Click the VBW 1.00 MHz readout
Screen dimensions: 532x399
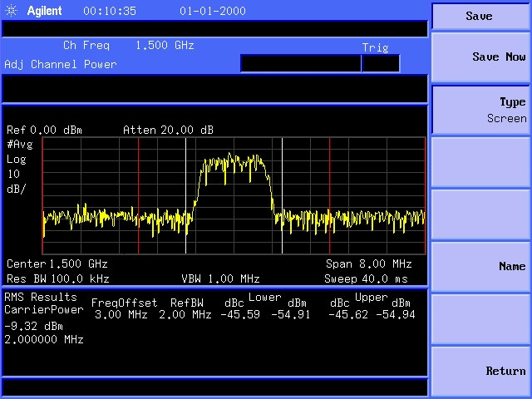[220, 279]
